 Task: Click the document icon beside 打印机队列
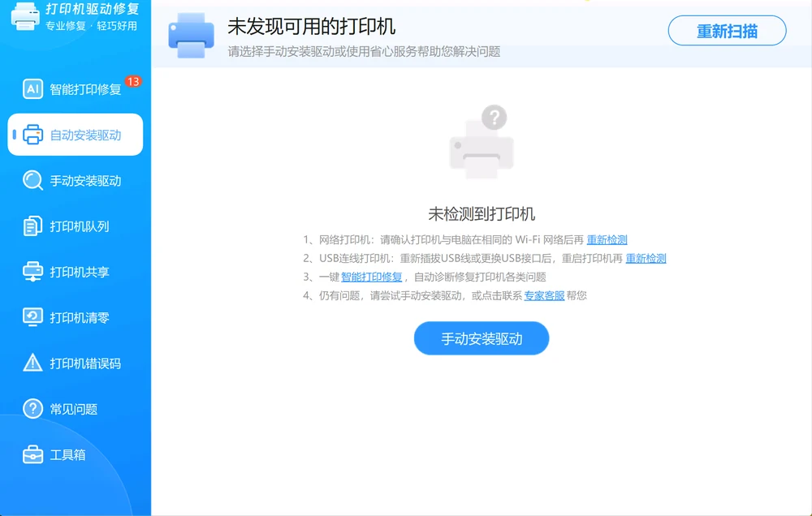pos(32,226)
